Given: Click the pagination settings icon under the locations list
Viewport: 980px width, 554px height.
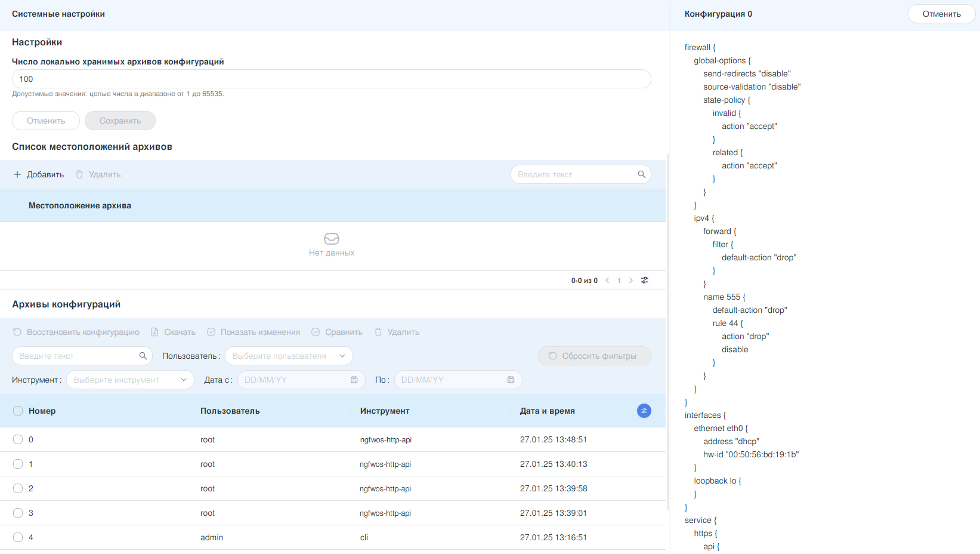Looking at the screenshot, I should [x=645, y=281].
